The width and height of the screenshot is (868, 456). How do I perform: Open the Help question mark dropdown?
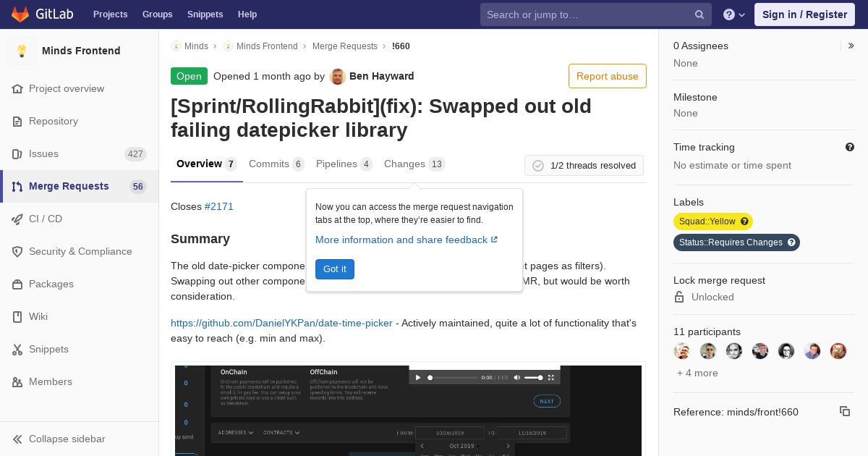(x=734, y=14)
